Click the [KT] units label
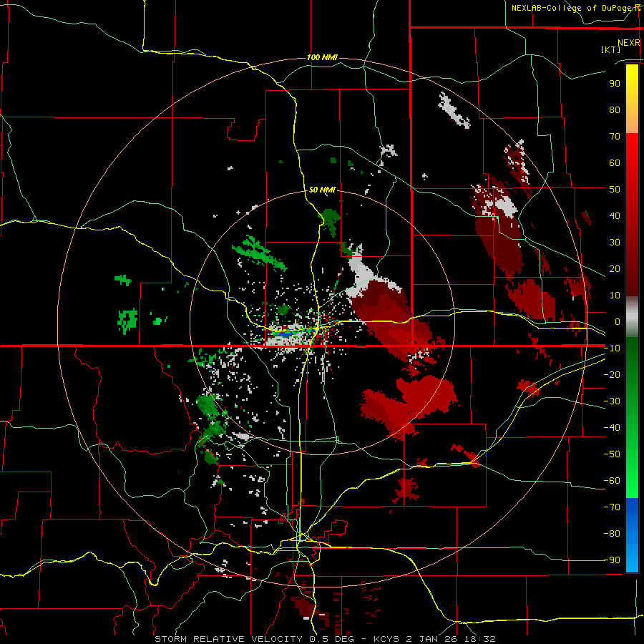644x644 pixels. (x=611, y=49)
